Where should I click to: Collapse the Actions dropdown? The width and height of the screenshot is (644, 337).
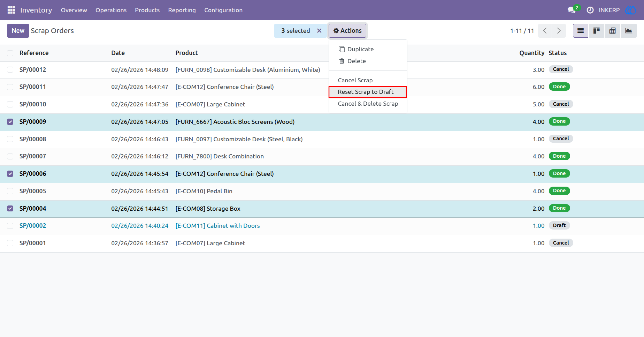pos(347,31)
